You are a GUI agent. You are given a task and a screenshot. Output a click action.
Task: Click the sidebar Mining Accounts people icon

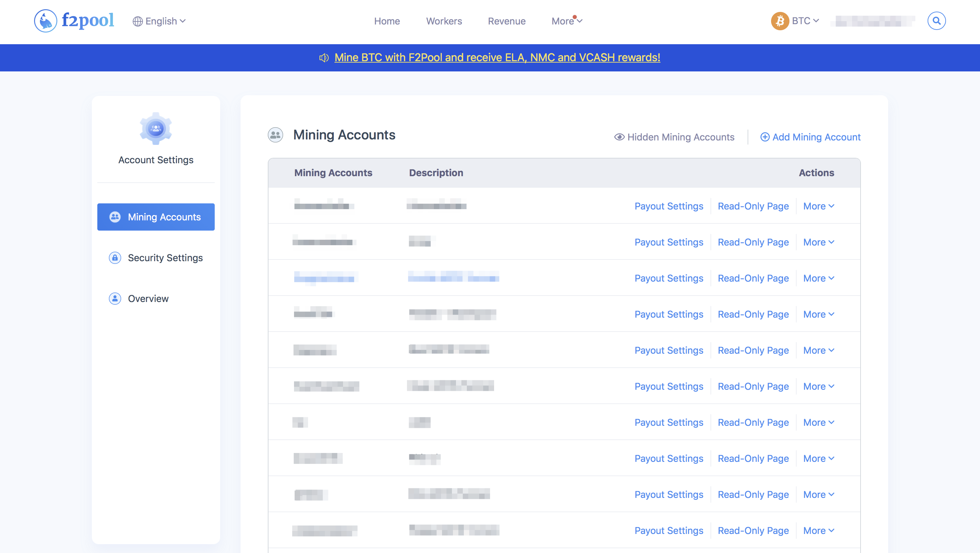[x=115, y=217]
